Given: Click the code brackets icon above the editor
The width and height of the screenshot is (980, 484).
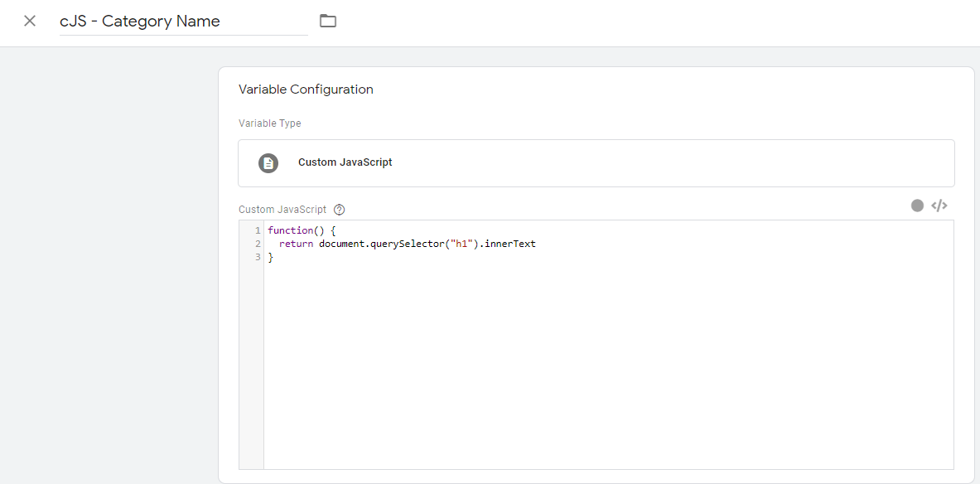Looking at the screenshot, I should 939,206.
